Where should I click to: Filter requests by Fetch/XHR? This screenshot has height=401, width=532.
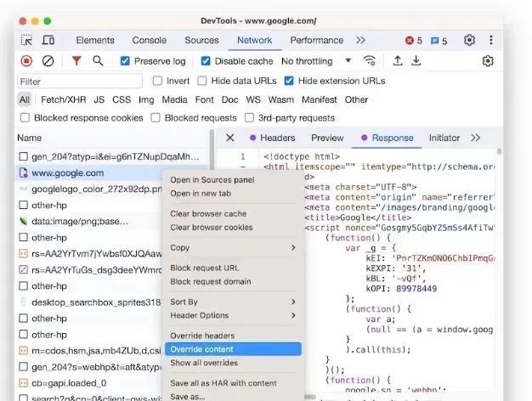click(64, 99)
